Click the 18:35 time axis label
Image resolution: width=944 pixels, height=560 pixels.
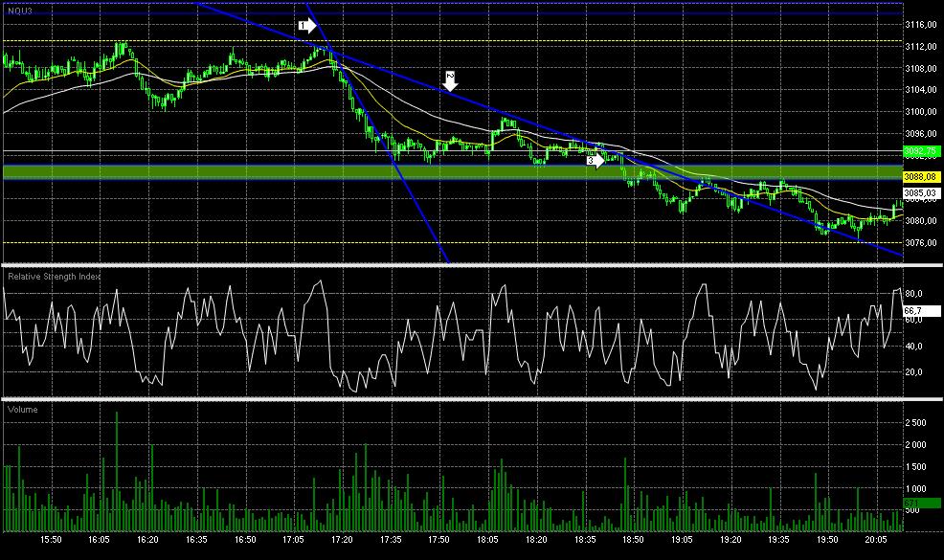point(585,540)
